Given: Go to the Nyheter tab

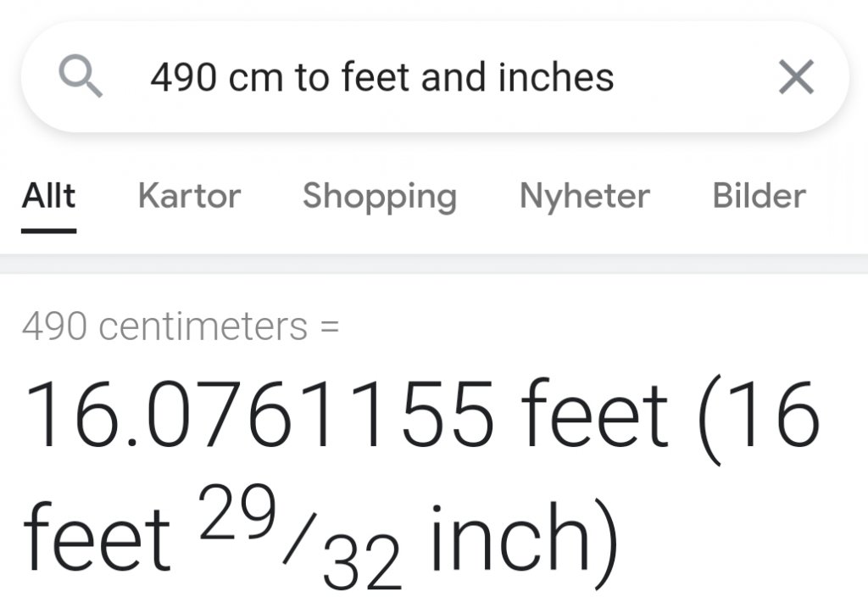Looking at the screenshot, I should 585,197.
